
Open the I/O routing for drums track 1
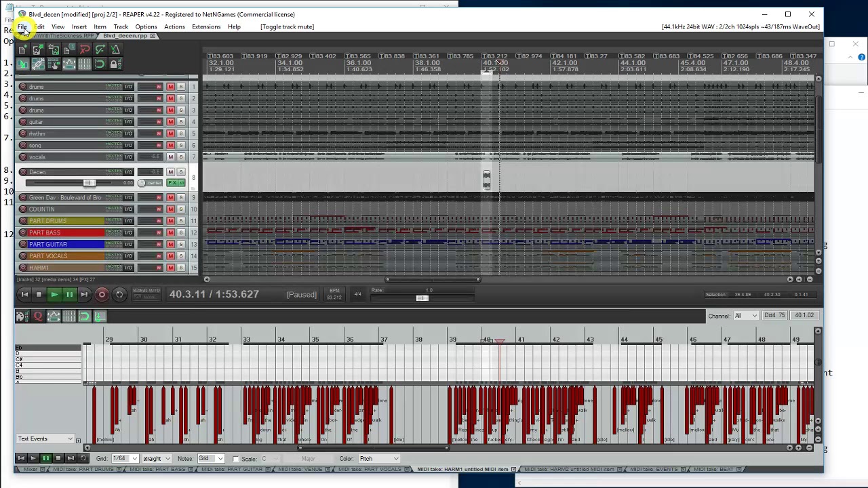pyautogui.click(x=128, y=87)
